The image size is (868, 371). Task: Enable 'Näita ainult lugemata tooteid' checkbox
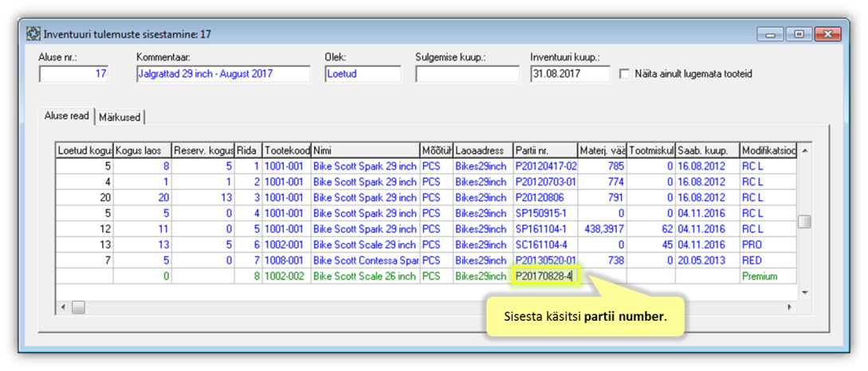(x=625, y=73)
